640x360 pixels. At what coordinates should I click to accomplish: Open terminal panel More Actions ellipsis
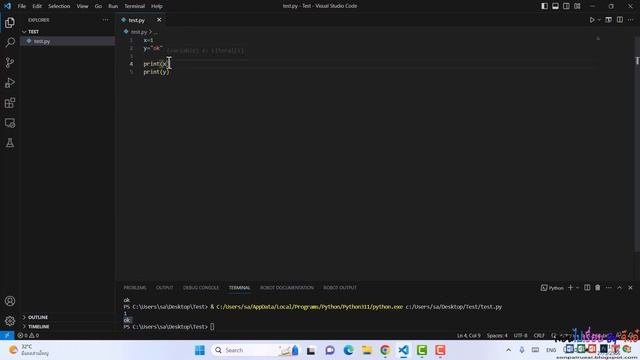[609, 288]
